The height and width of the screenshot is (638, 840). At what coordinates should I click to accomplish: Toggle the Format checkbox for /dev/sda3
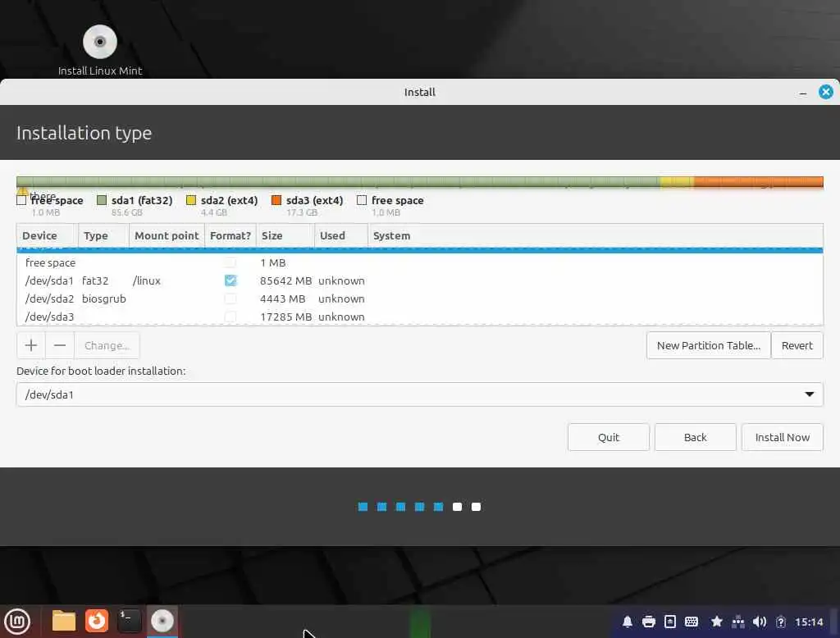coord(231,317)
